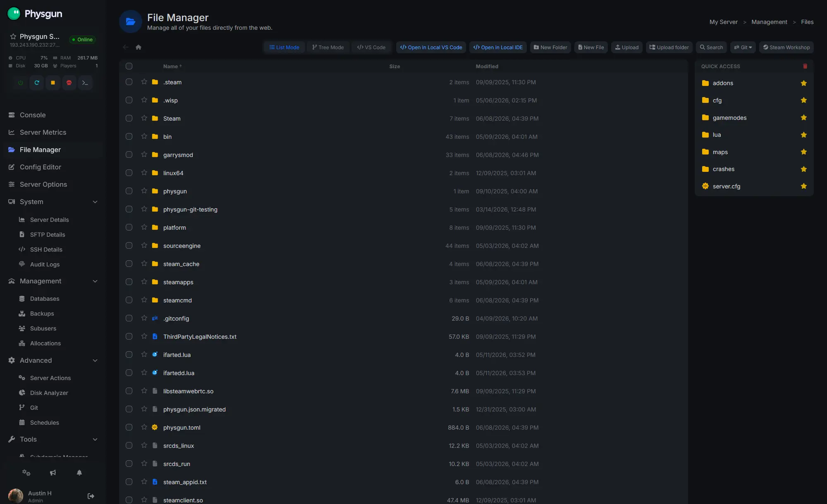Screen dimensions: 827x504
Task: Check the bin folder checkbox
Action: point(129,136)
